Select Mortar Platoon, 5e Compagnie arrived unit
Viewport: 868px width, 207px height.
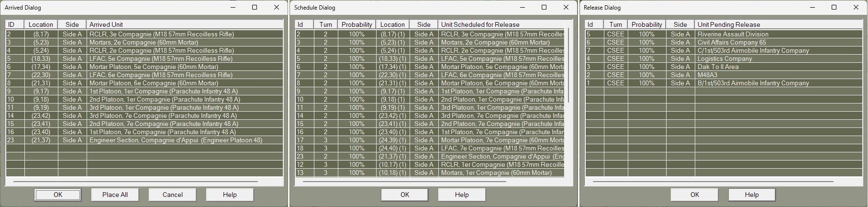pyautogui.click(x=145, y=67)
